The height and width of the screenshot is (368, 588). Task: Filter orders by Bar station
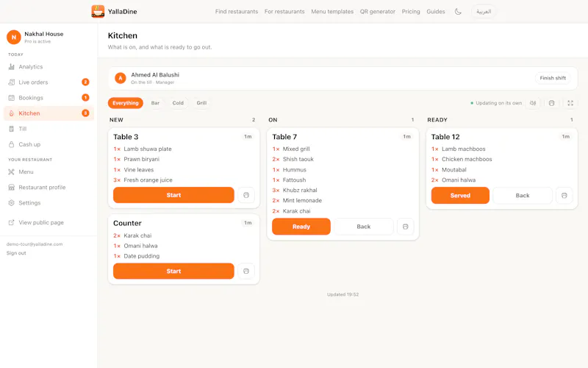click(155, 103)
